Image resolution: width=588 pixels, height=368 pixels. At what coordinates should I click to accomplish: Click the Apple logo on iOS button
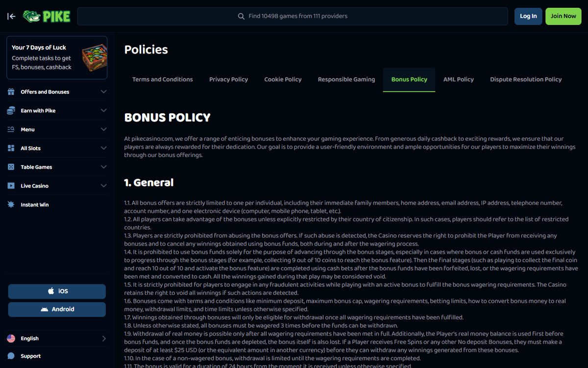tap(50, 291)
